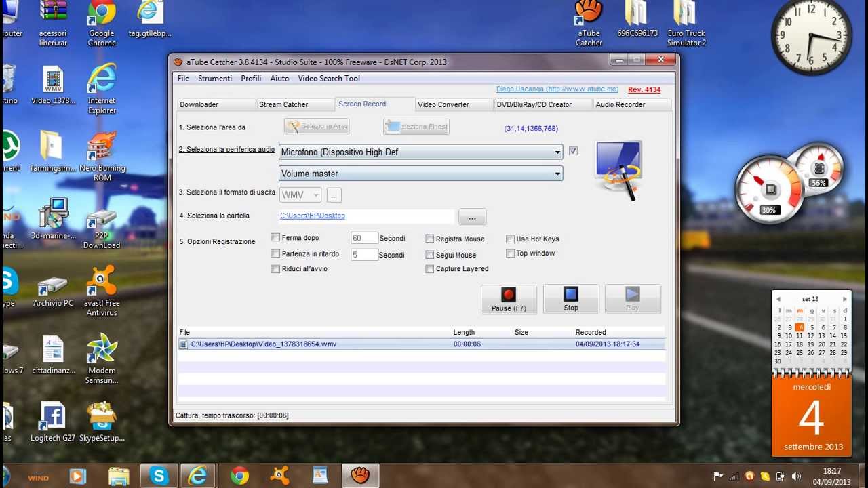Enable Top window checkbox
Viewport: 868px width, 488px height.
point(510,253)
